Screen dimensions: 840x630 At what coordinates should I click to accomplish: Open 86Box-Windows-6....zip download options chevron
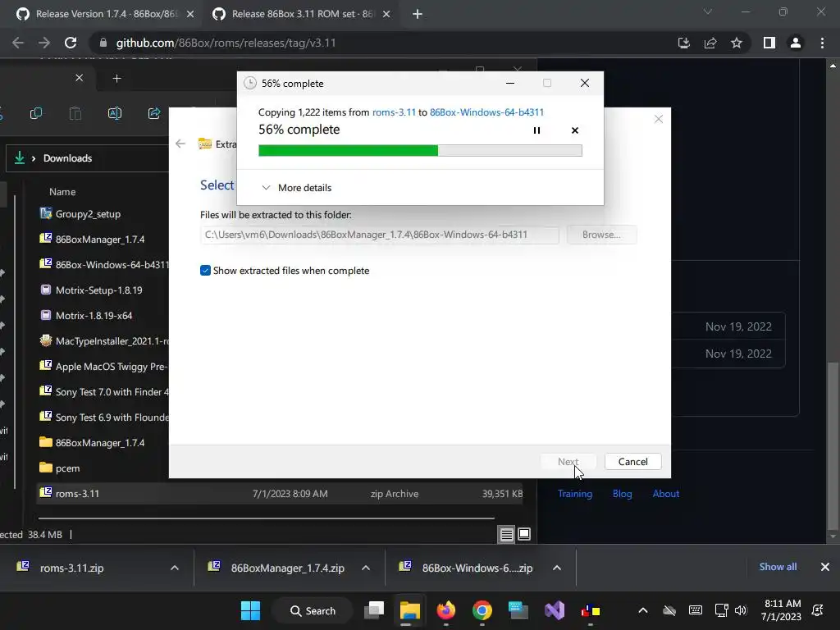557,568
